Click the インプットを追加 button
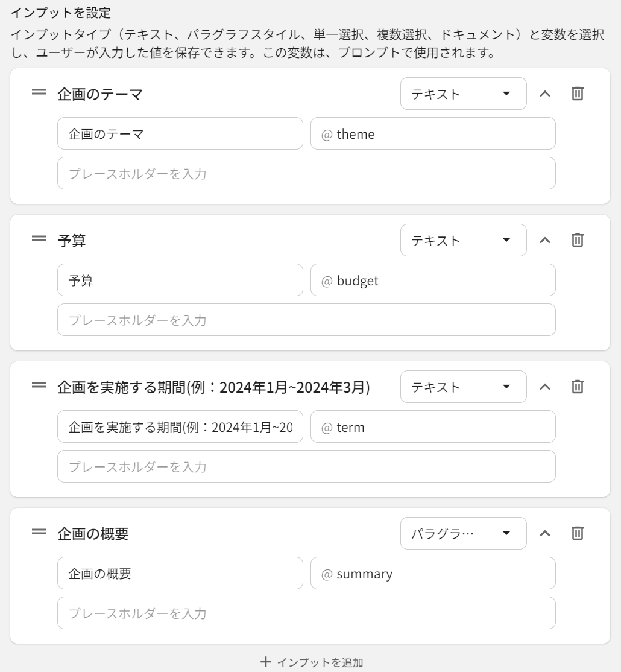The width and height of the screenshot is (621, 672). point(312,662)
